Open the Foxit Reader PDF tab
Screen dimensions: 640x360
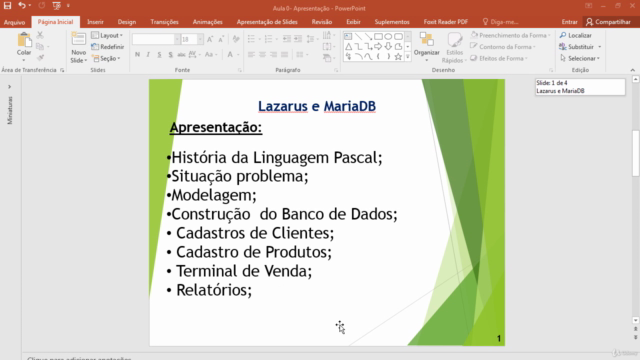[445, 22]
